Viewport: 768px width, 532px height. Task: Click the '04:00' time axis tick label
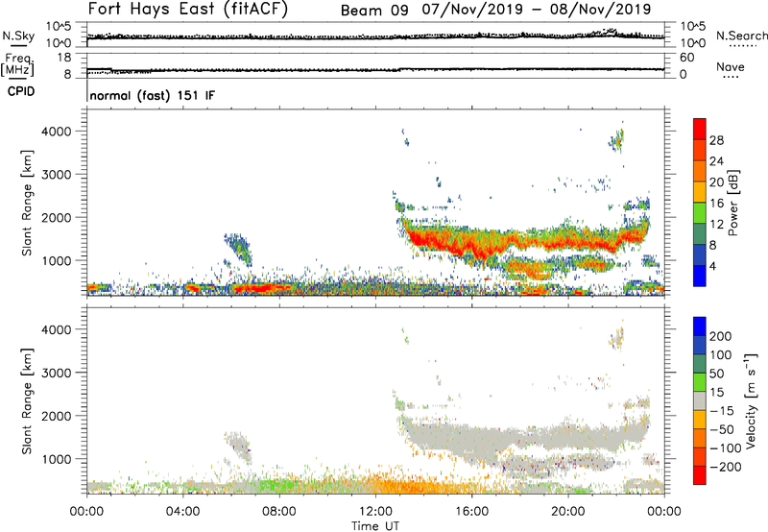(x=182, y=512)
